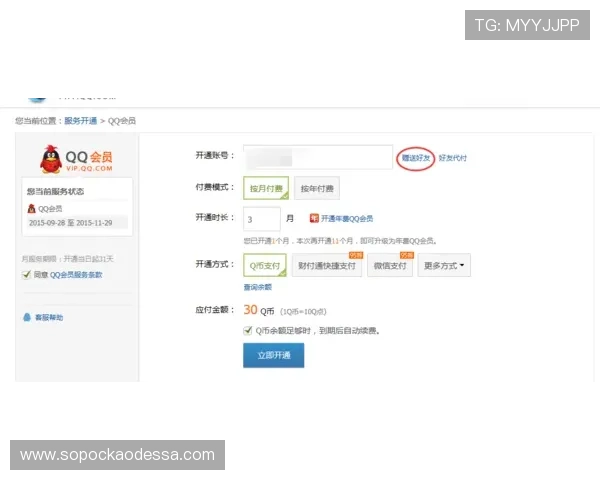Click the 2015-09-28 至 2015-11-29 date text
This screenshot has width=600, height=480.
(71, 223)
